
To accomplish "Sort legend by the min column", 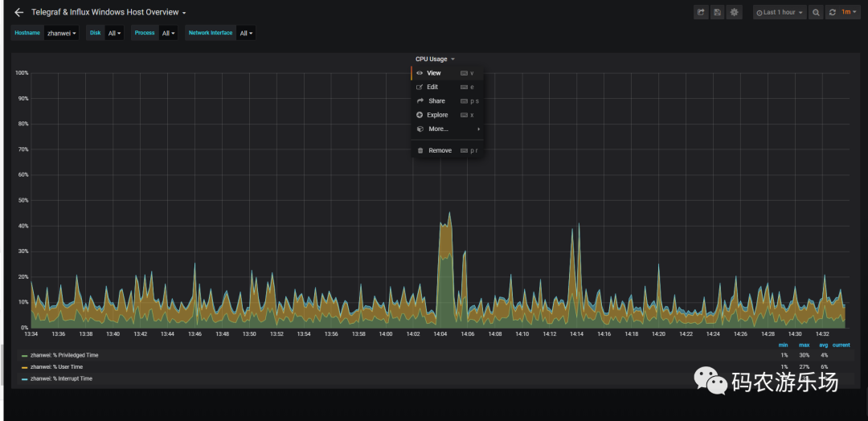I will coord(784,345).
